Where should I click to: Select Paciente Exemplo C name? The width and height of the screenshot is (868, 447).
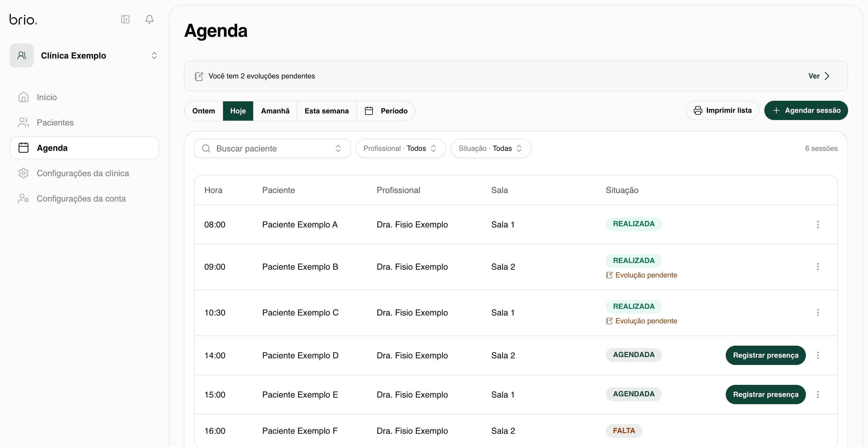(300, 312)
